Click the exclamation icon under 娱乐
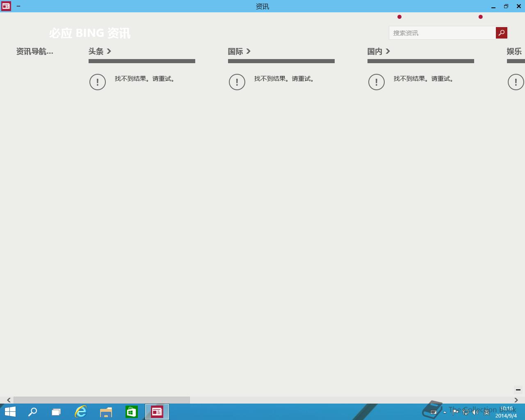Viewport: 525px width, 420px height. 516,82
